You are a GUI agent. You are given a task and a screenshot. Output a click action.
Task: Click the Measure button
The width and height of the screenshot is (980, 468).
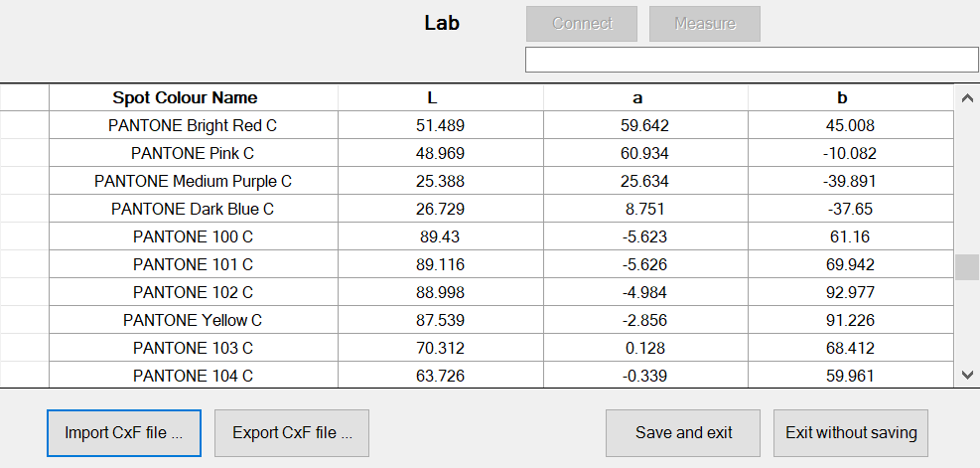705,24
